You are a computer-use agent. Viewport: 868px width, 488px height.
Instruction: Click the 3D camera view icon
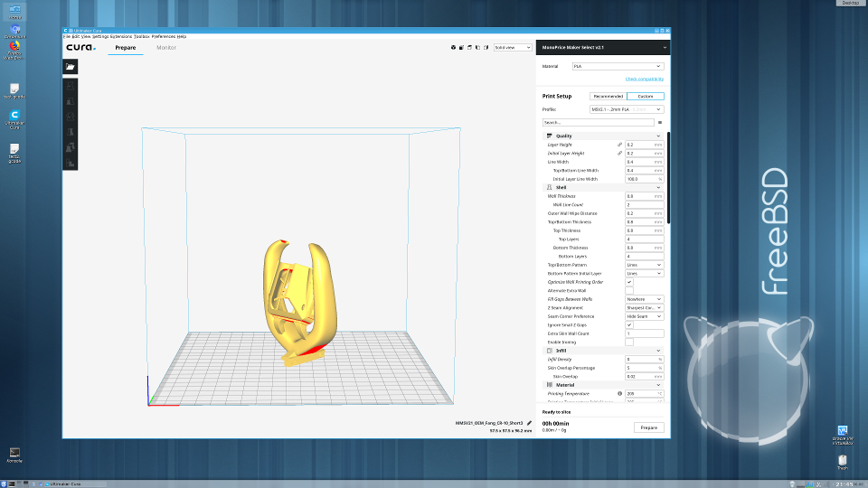(x=452, y=47)
